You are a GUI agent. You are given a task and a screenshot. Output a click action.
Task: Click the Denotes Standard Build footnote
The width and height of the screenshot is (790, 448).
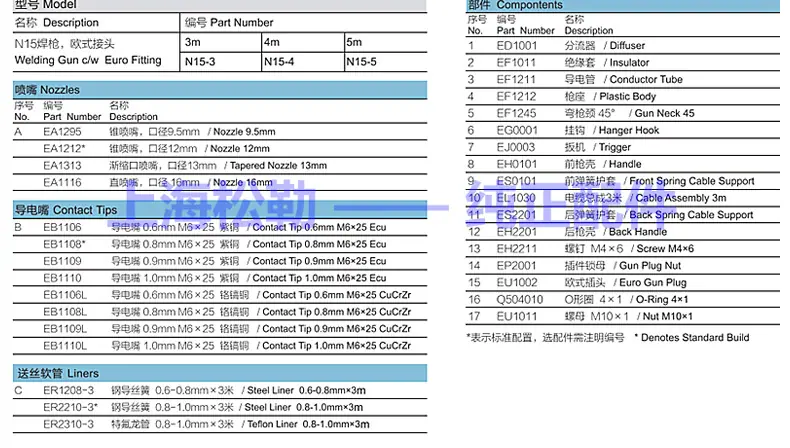(x=691, y=338)
